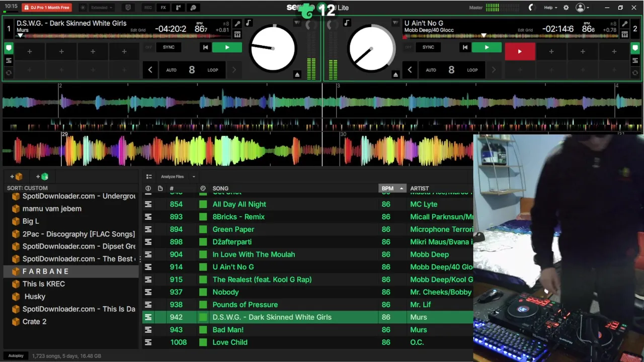Click the light/dark brightness icon in toolbar

coord(83,8)
